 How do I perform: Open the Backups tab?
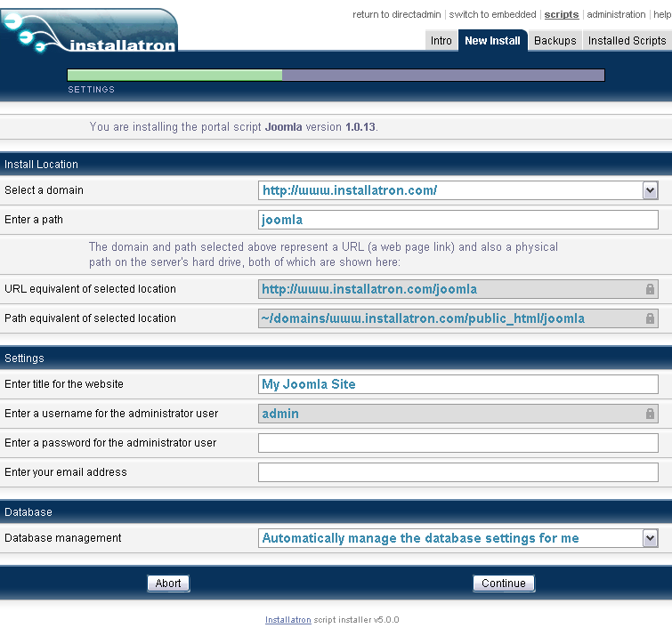point(555,41)
